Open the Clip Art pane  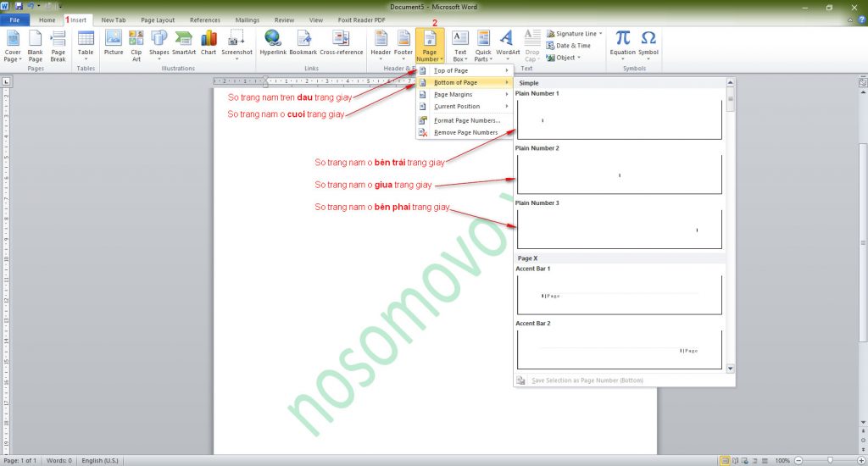pyautogui.click(x=136, y=44)
